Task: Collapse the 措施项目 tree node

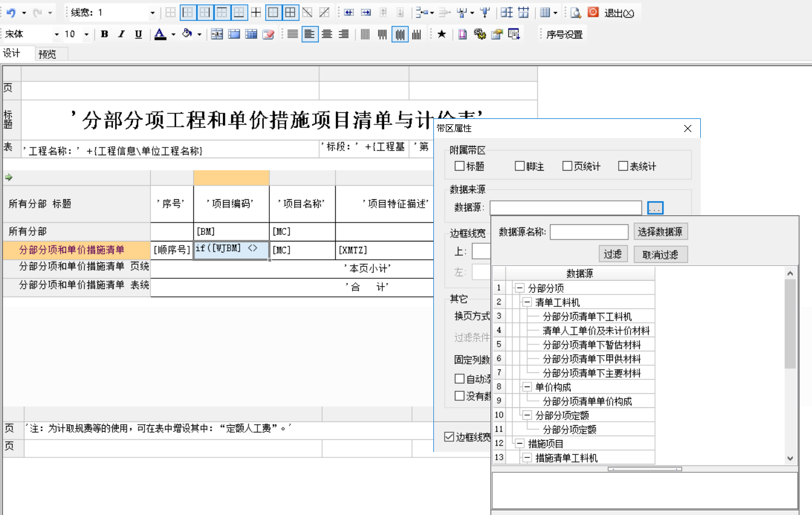Action: (x=519, y=444)
